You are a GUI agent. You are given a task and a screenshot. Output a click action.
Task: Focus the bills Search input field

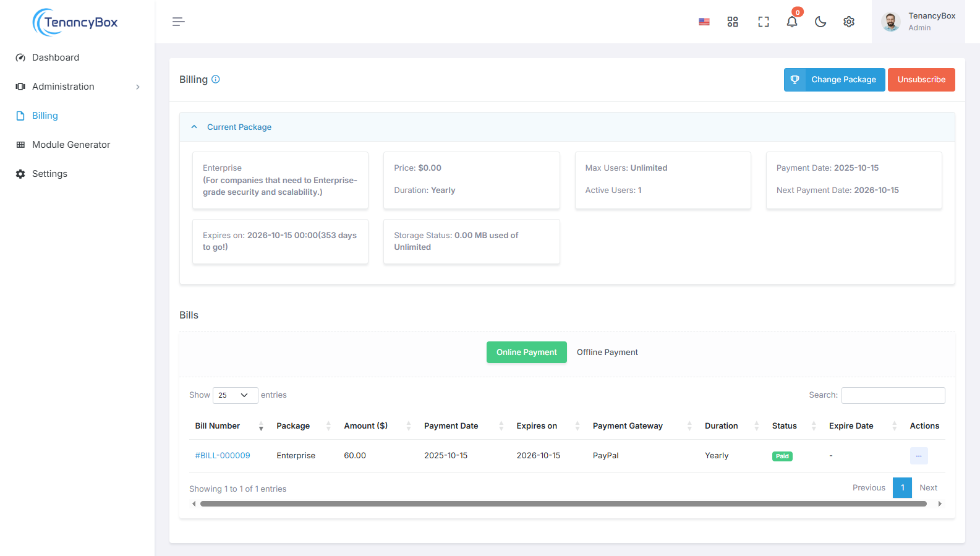pos(893,395)
